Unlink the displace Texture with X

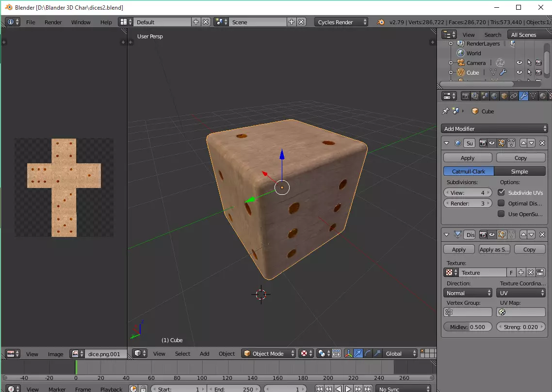(531, 272)
